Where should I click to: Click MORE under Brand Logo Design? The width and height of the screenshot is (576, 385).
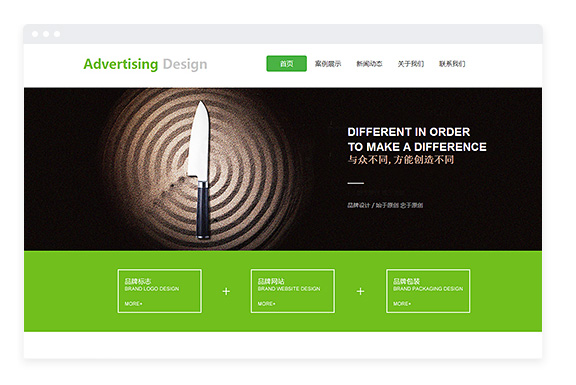point(133,304)
